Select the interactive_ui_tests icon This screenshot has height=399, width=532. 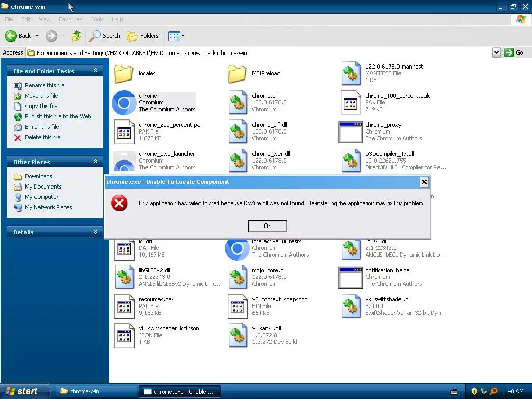[x=237, y=250]
